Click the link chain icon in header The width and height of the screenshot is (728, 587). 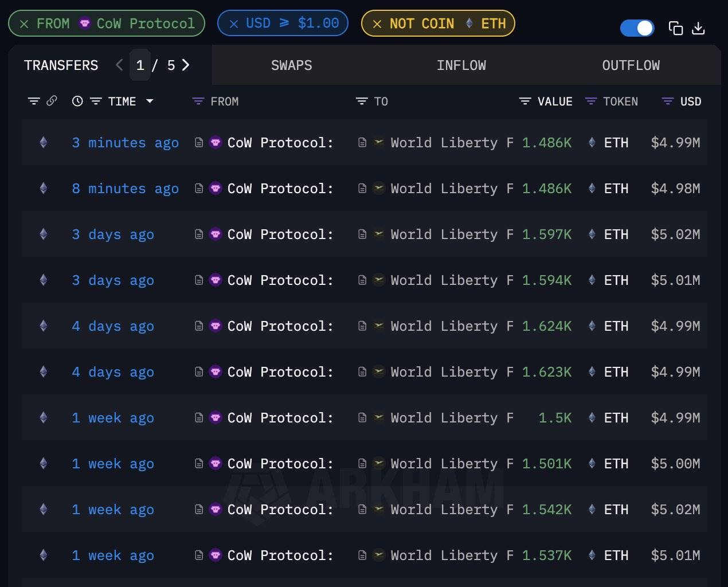pos(52,101)
